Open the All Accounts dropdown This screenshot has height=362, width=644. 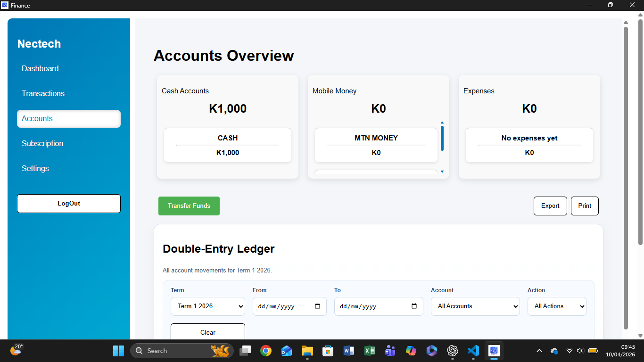pyautogui.click(x=475, y=306)
